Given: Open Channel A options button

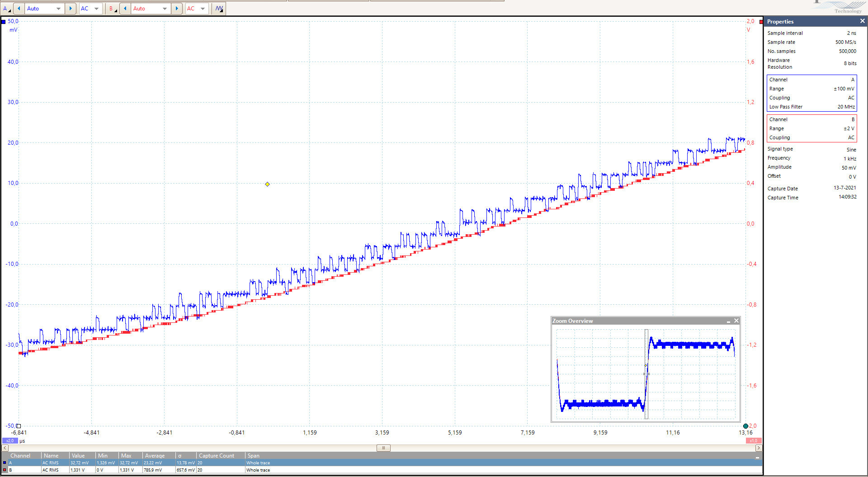Looking at the screenshot, I should coord(7,9).
